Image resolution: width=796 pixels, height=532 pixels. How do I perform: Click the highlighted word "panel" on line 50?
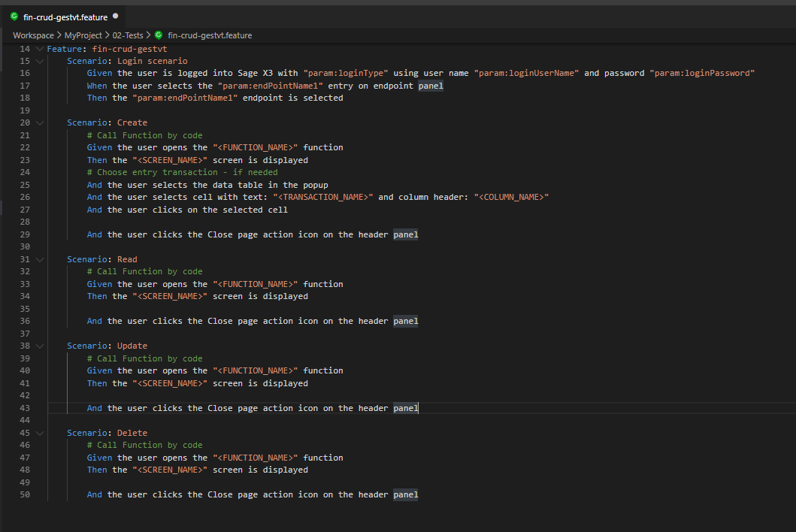[406, 495]
